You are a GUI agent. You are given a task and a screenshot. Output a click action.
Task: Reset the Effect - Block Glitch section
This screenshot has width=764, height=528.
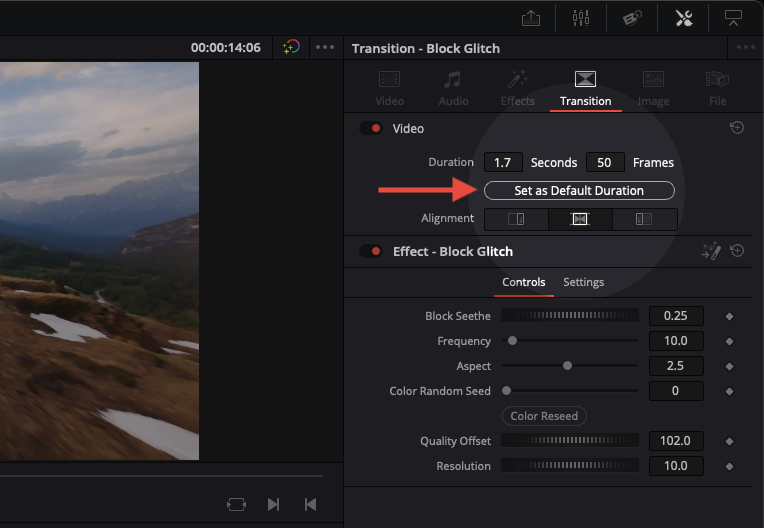tap(737, 251)
